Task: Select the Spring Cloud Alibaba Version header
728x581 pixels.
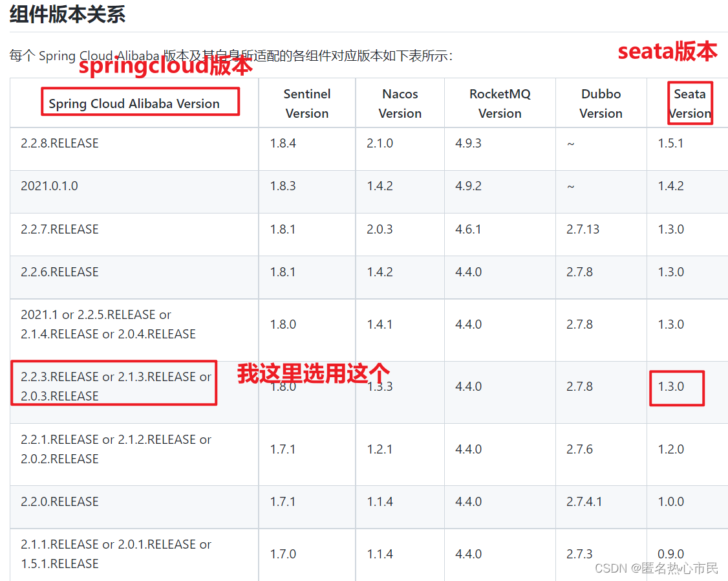Action: [134, 104]
